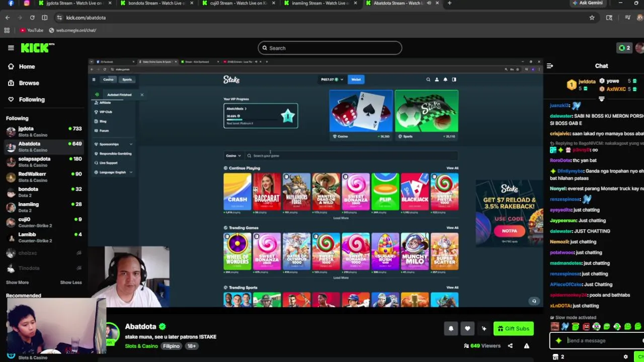The width and height of the screenshot is (644, 362).
Task: Report stream with warning triangle icon
Action: coord(527,346)
